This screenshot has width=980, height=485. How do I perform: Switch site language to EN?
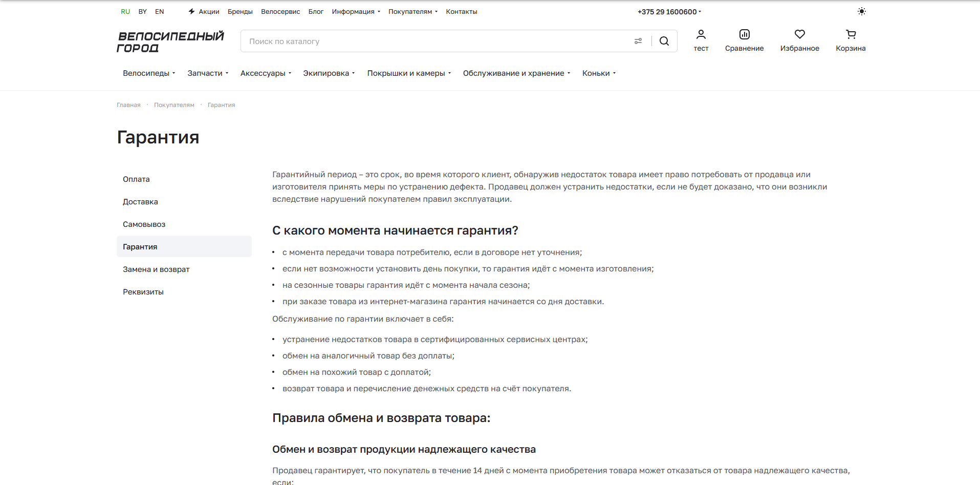(159, 11)
